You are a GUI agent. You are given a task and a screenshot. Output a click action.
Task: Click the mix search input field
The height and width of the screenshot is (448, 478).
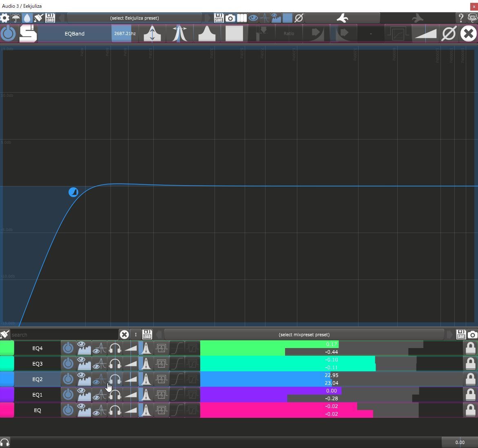click(x=64, y=335)
